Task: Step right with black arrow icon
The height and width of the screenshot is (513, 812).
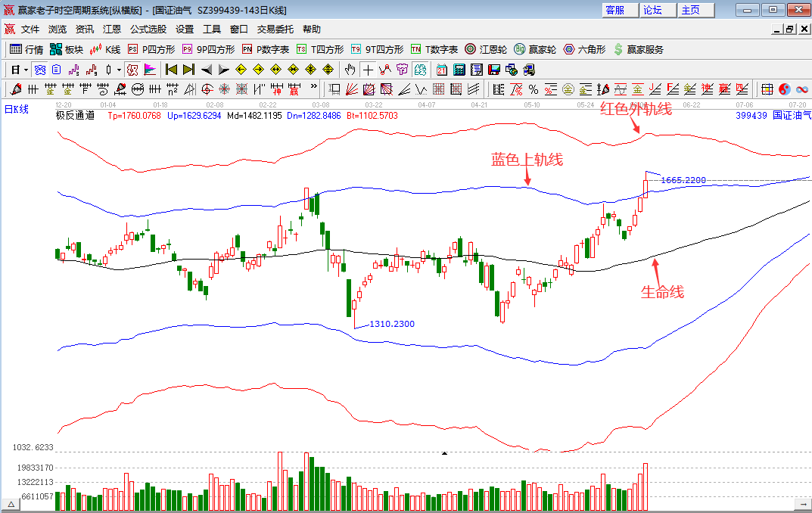Action: pyautogui.click(x=224, y=70)
